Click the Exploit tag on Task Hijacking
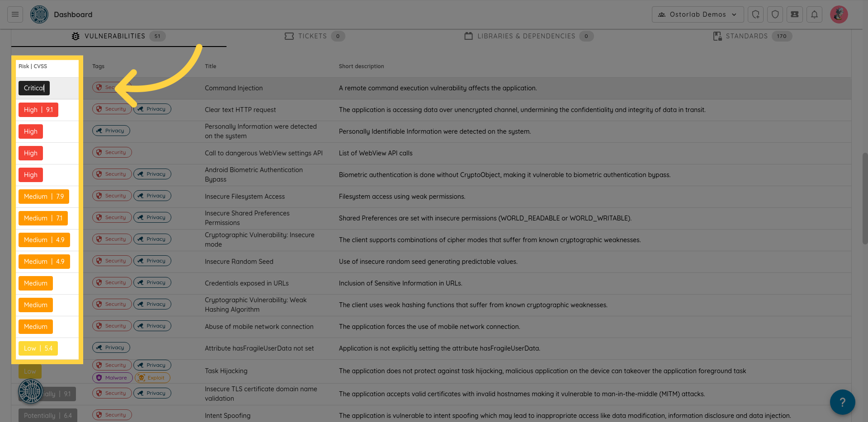Screen dimensions: 868x422 click(x=152, y=378)
